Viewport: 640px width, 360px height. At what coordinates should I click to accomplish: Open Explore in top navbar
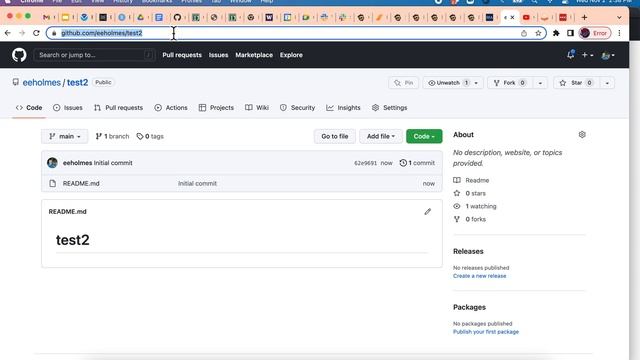[291, 55]
